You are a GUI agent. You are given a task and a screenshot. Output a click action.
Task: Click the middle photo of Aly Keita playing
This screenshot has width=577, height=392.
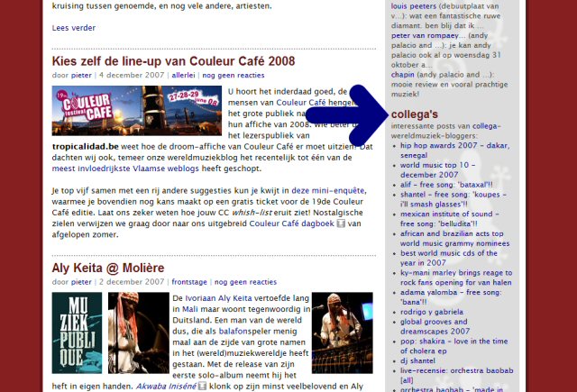139,333
